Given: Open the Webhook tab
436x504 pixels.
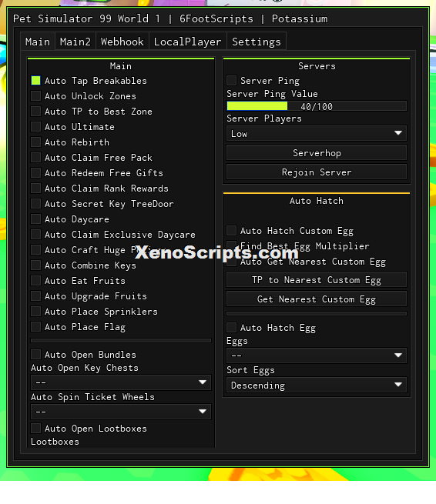Looking at the screenshot, I should pos(122,42).
